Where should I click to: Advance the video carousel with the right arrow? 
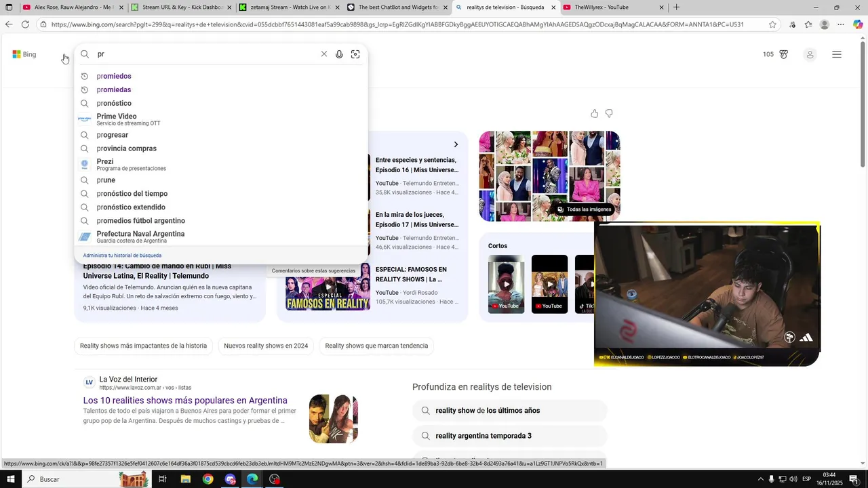tap(456, 144)
